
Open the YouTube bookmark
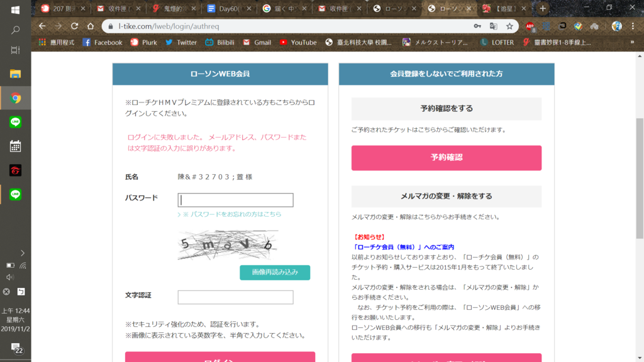[x=297, y=42]
